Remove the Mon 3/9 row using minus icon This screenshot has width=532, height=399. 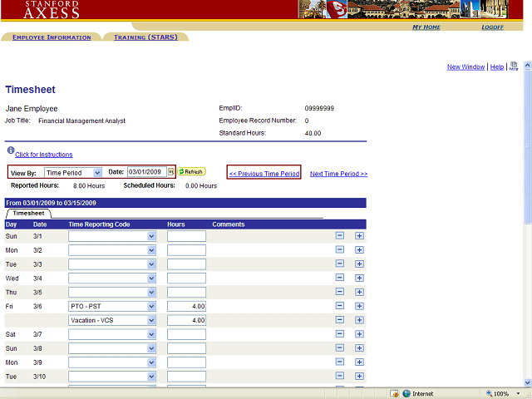point(340,362)
